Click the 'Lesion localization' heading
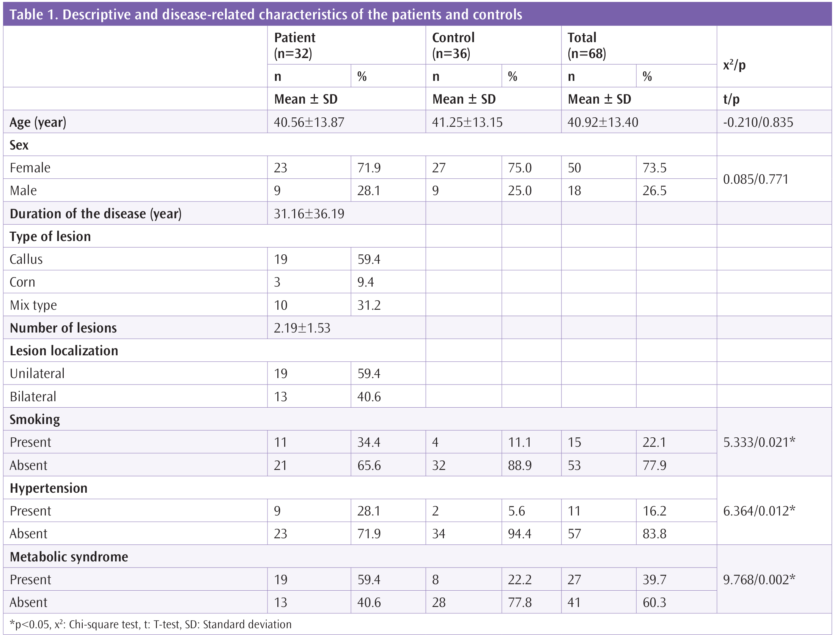The image size is (840, 640). coord(64,351)
